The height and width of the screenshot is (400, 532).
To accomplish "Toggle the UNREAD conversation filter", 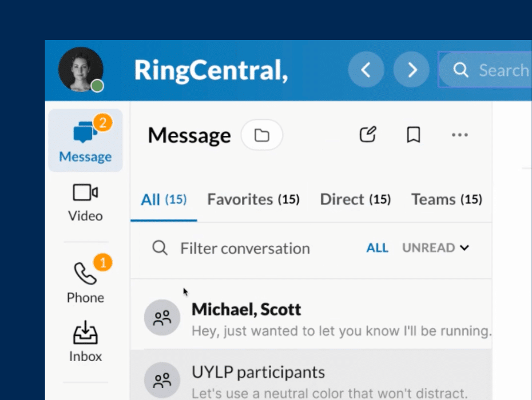I will 428,248.
